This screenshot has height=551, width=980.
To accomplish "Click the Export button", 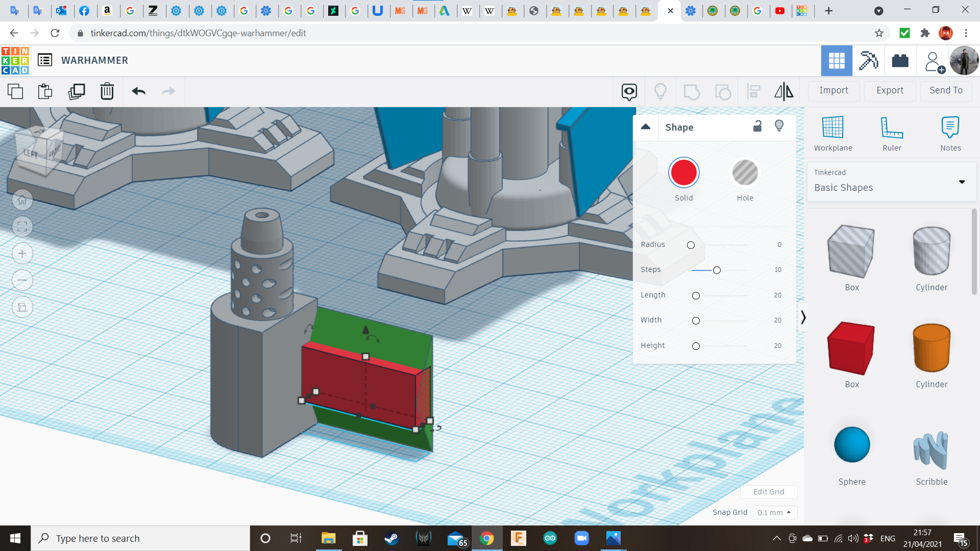I will point(890,90).
